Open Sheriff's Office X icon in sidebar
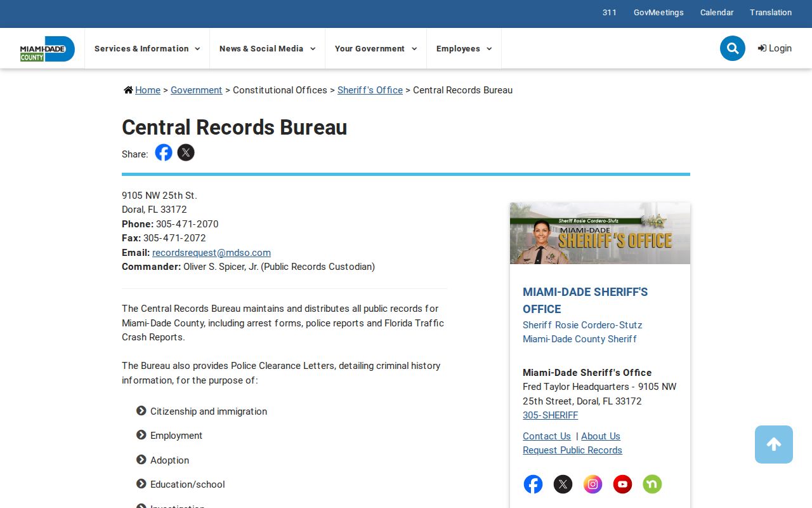The image size is (812, 508). click(563, 485)
